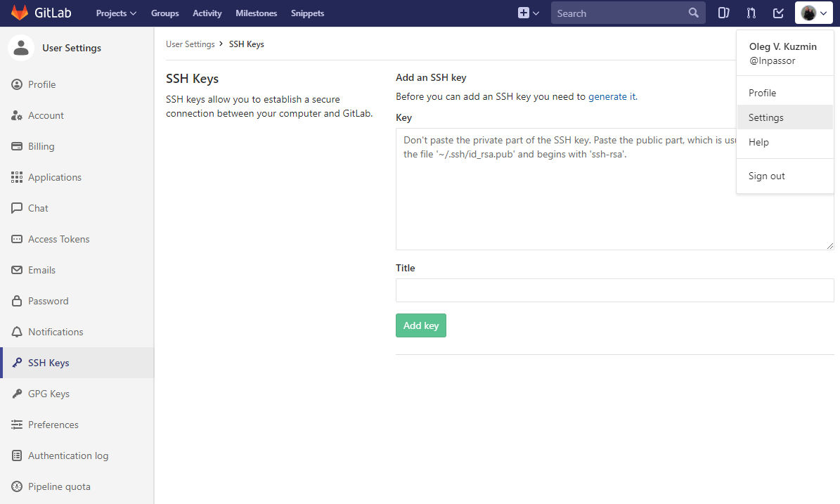This screenshot has height=504, width=840.
Task: Click the Profile sidebar icon
Action: [x=17, y=84]
